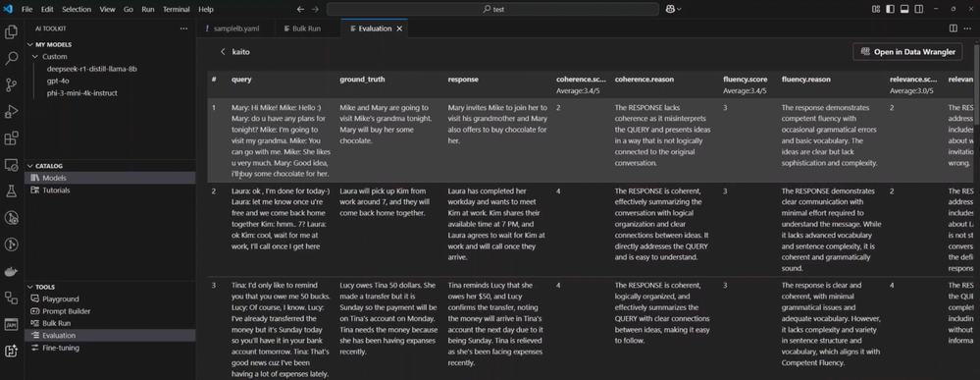Open the Copilot dropdown arrow
The height and width of the screenshot is (380, 980).
pos(680,10)
